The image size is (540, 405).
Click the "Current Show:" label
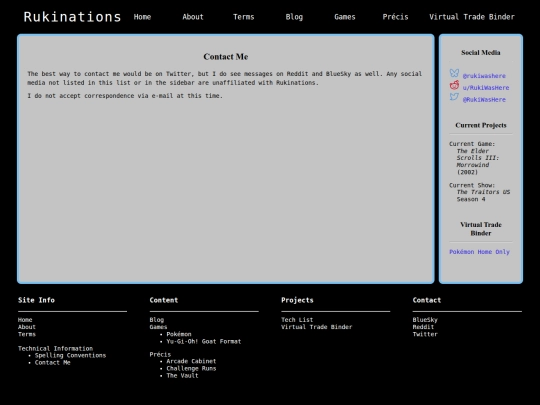pos(472,185)
